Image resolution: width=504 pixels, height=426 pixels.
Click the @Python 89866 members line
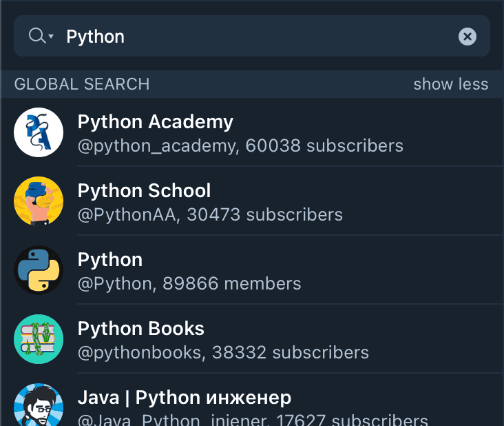point(189,284)
